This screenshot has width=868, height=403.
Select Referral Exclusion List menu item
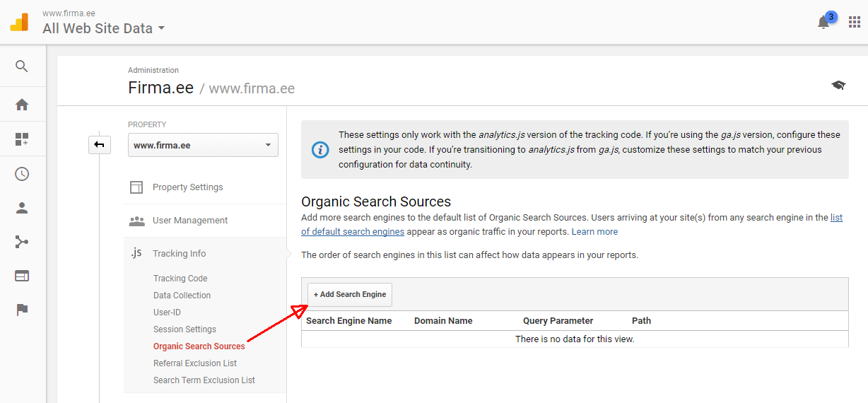point(195,363)
